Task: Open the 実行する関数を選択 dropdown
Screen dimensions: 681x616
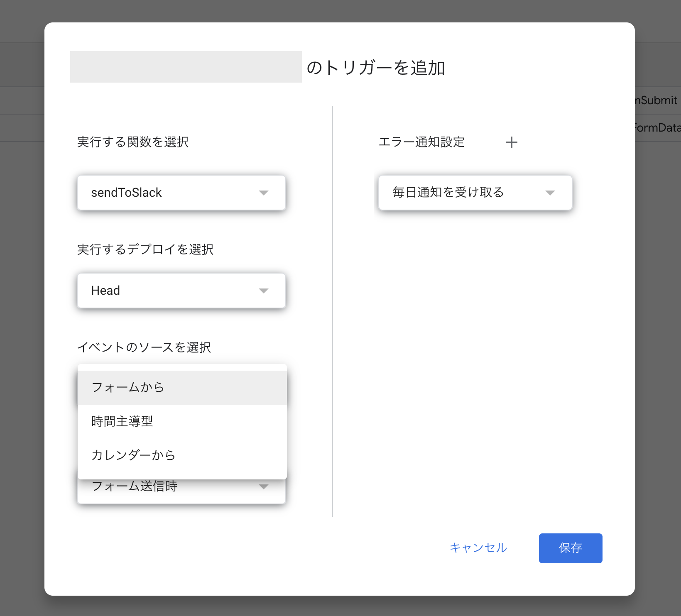Action: pyautogui.click(x=181, y=193)
